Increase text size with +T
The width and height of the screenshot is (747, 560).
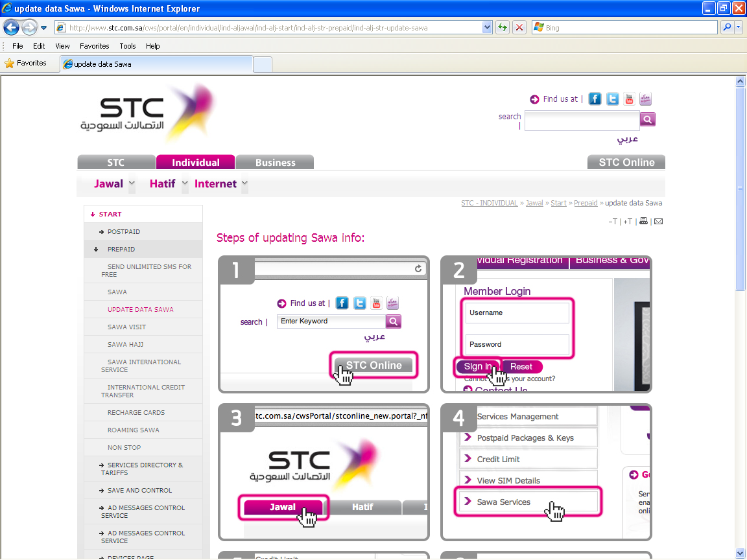[x=628, y=222]
